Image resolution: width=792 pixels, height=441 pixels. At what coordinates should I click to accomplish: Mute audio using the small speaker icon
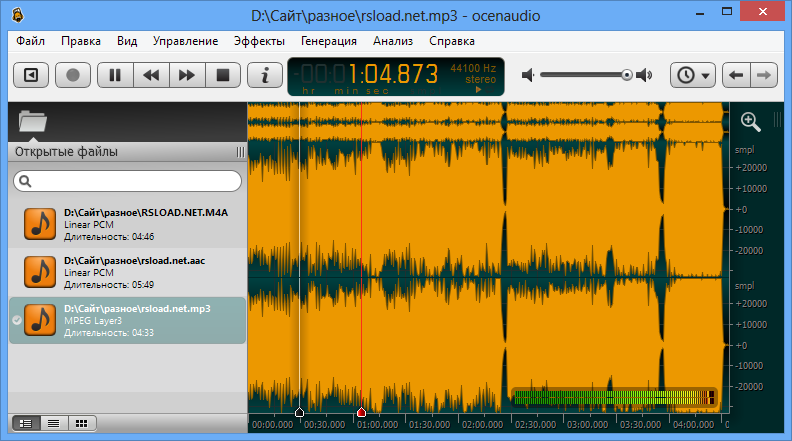[x=528, y=75]
